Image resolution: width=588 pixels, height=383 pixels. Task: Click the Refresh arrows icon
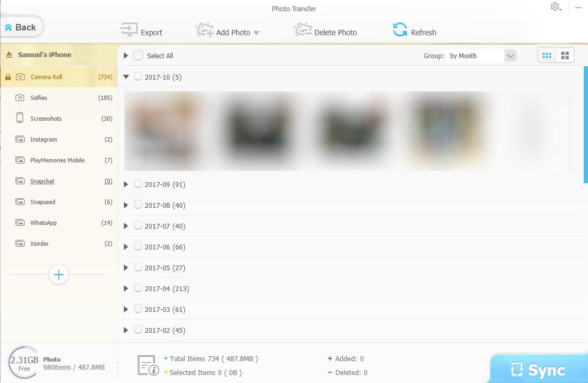point(400,29)
